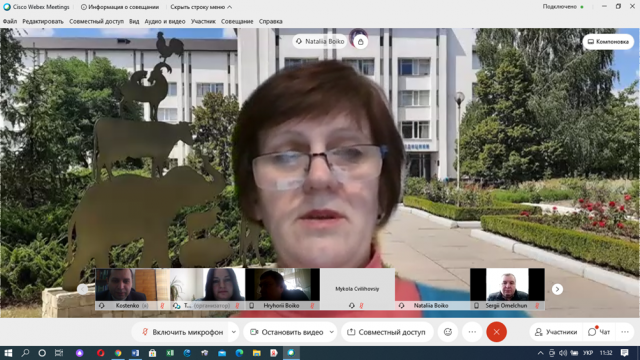
Task: Open the Чат panel
Action: click(599, 332)
